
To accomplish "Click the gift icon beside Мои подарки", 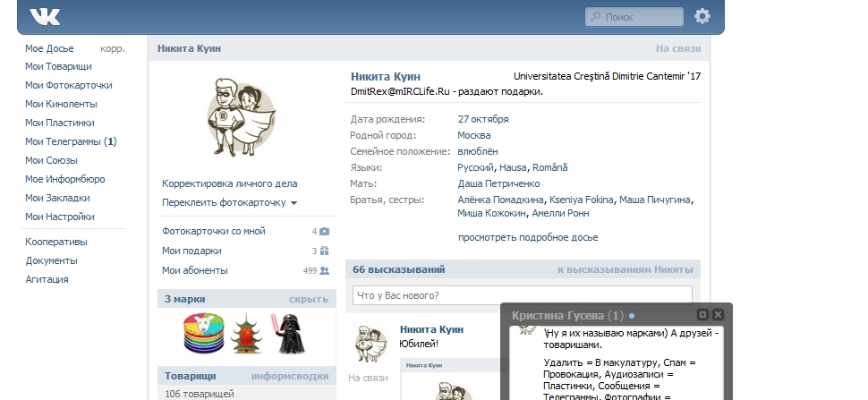I will 325,251.
